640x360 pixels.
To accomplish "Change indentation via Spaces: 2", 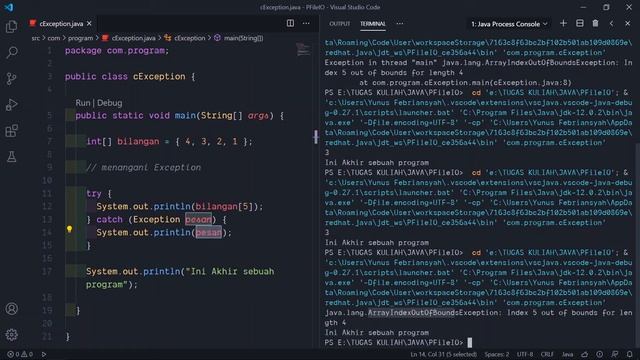I will pyautogui.click(x=497, y=354).
